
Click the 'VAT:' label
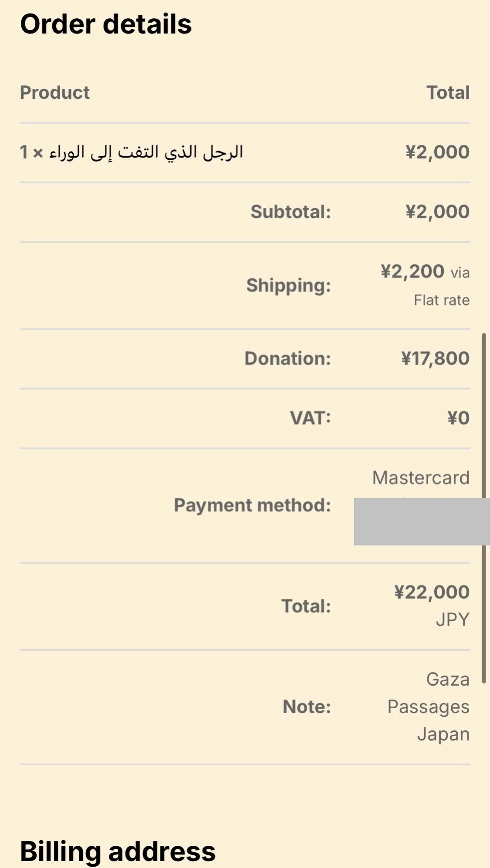311,418
